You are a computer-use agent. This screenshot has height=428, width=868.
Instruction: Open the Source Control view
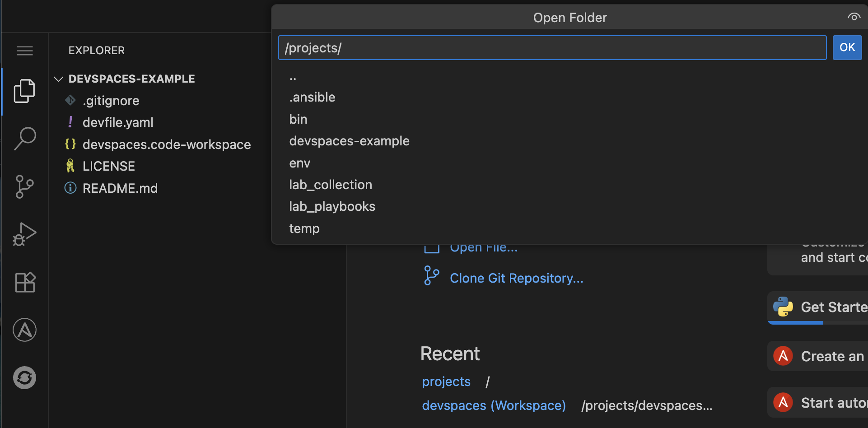24,186
